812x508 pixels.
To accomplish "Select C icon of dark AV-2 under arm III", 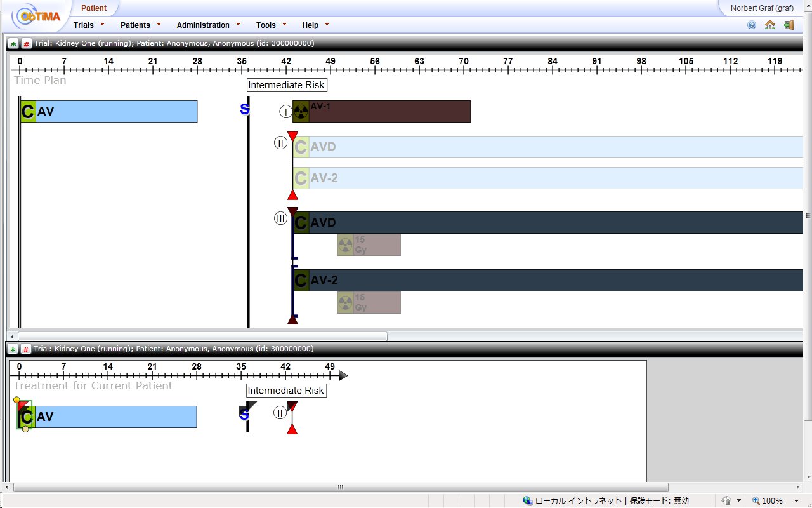I will tap(301, 281).
